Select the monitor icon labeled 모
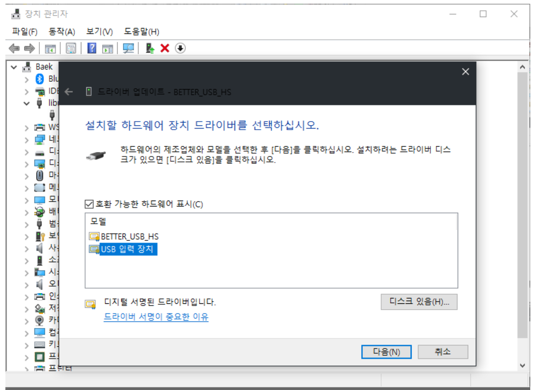The height and width of the screenshot is (392, 534). (39, 199)
